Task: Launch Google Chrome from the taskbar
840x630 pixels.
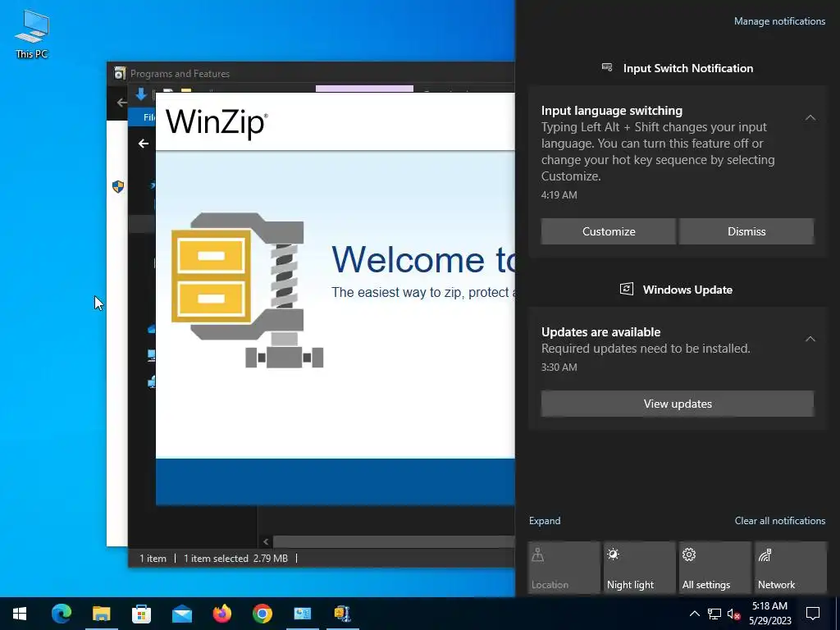Action: point(262,614)
